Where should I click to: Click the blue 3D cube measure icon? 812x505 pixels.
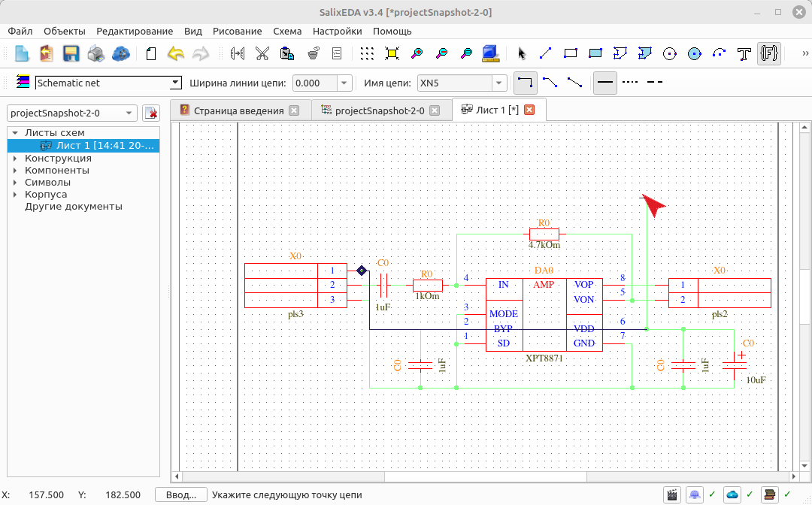pos(490,53)
